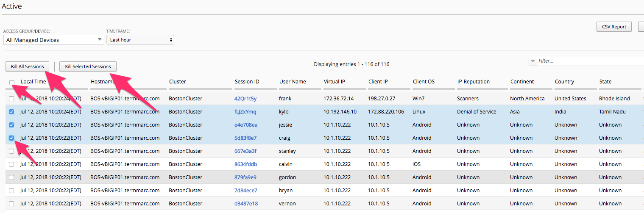
Task: Click the 'North America' continent cell
Action: click(x=527, y=99)
